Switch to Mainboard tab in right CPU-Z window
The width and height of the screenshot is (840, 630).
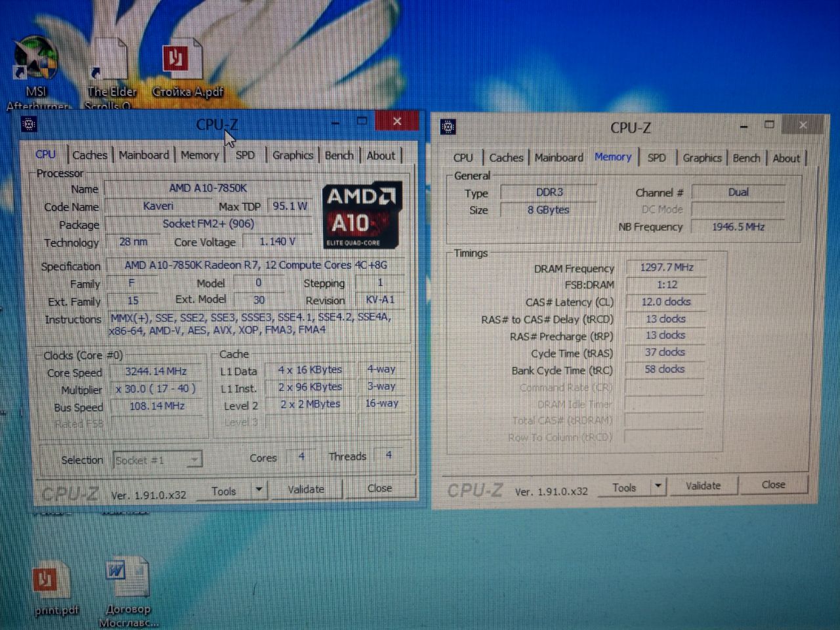(x=559, y=157)
